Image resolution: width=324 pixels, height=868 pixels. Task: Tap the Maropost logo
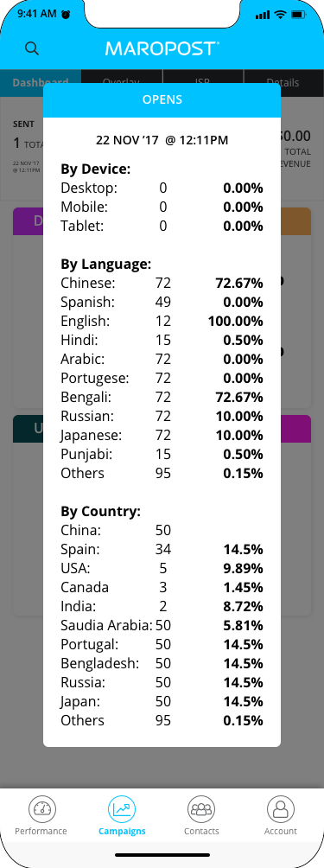pyautogui.click(x=162, y=48)
